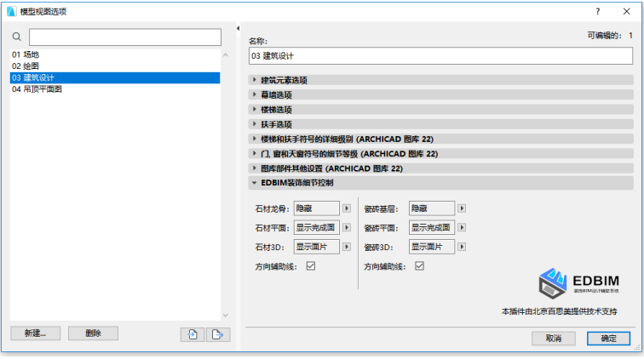Select 04 吊顶平面图 in the list

(x=115, y=89)
